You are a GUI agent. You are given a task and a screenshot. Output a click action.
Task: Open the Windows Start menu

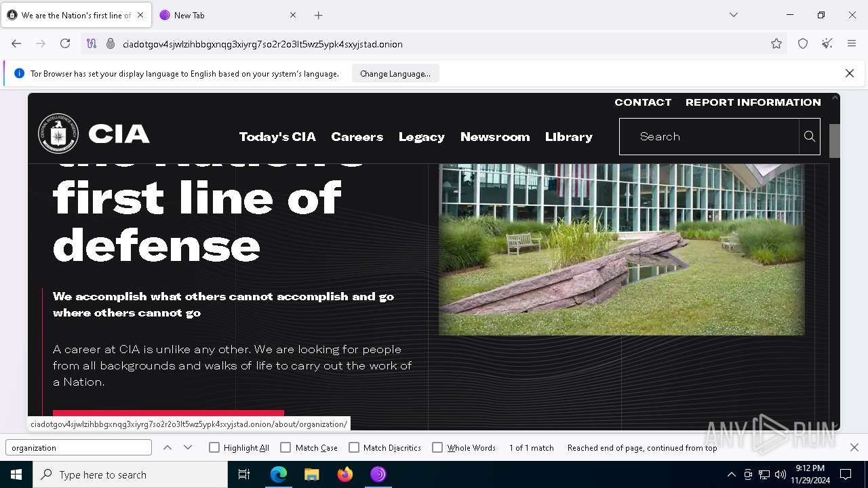[16, 474]
